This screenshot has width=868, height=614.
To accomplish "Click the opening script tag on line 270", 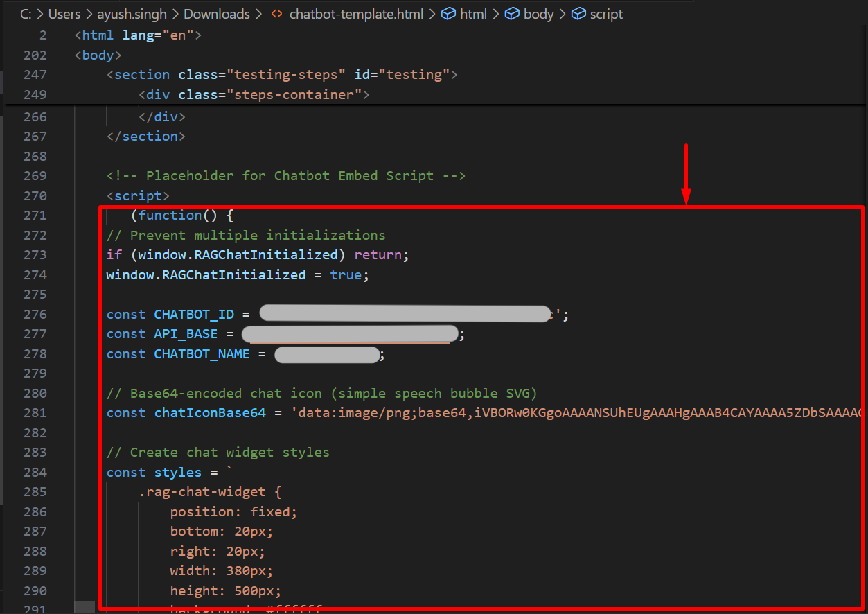I will pyautogui.click(x=138, y=196).
